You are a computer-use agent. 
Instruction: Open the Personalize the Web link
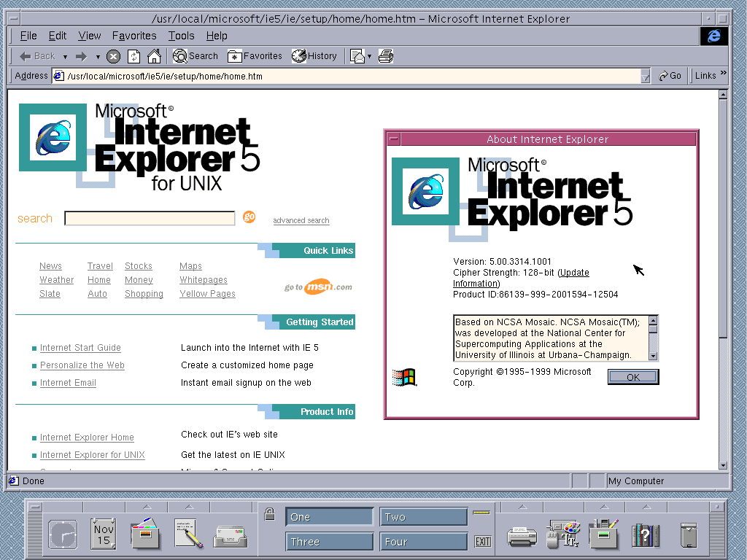click(82, 365)
